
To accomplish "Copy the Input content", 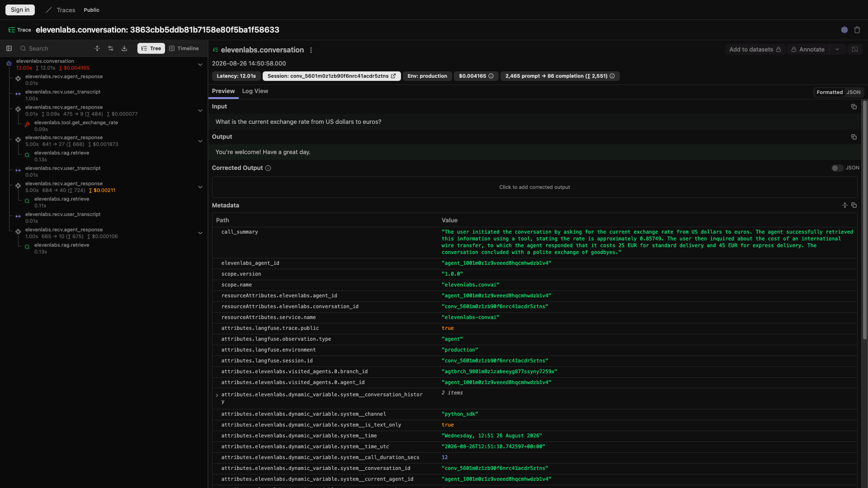I will point(854,107).
